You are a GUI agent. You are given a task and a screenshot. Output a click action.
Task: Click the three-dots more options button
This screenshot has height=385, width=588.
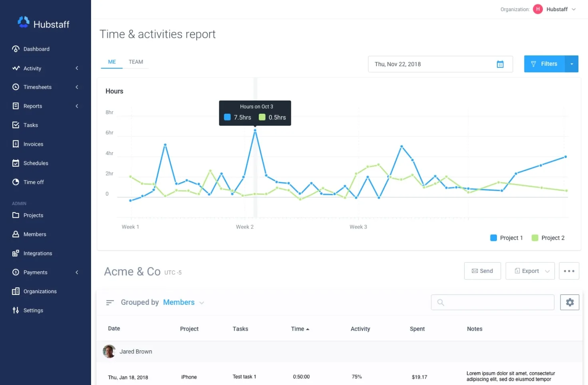point(569,271)
